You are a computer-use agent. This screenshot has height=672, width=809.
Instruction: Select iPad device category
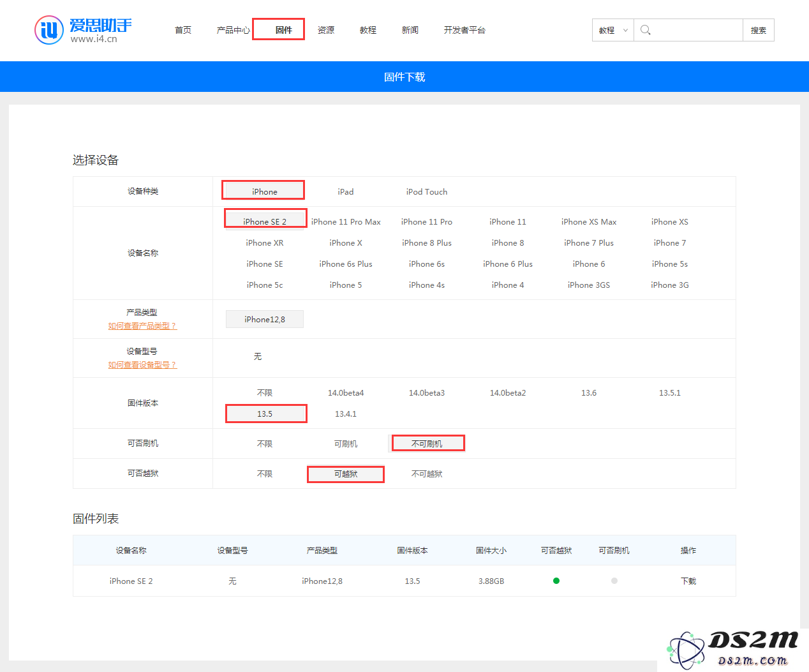[x=346, y=191]
